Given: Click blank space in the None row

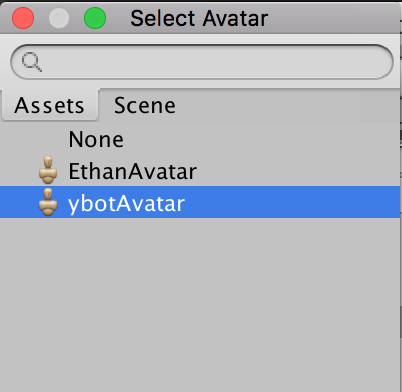Looking at the screenshot, I should pyautogui.click(x=260, y=139).
